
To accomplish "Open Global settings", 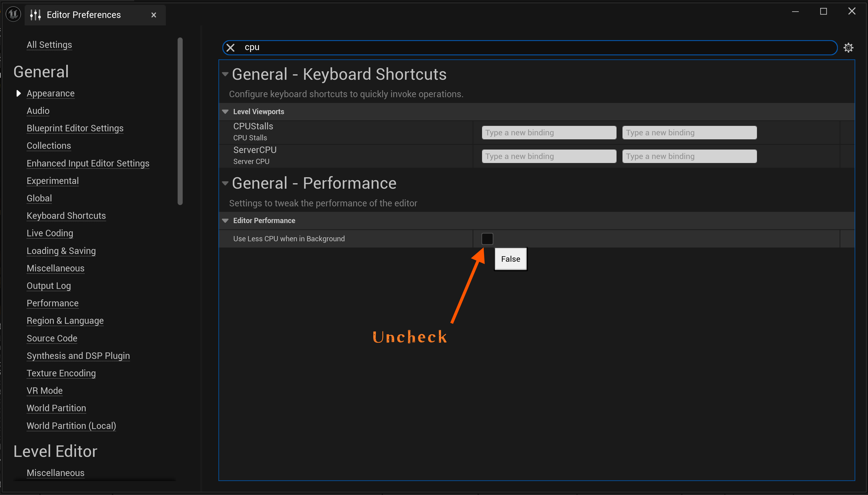I will tap(39, 198).
